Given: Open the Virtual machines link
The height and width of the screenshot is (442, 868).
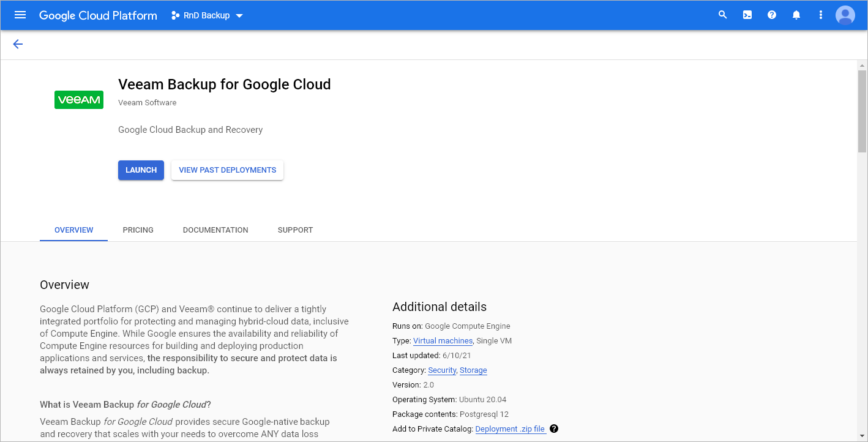Looking at the screenshot, I should (443, 341).
